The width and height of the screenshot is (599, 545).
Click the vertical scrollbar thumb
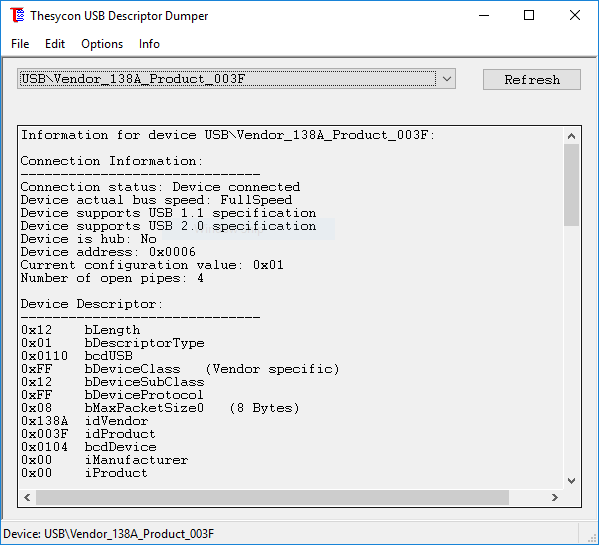[x=571, y=185]
